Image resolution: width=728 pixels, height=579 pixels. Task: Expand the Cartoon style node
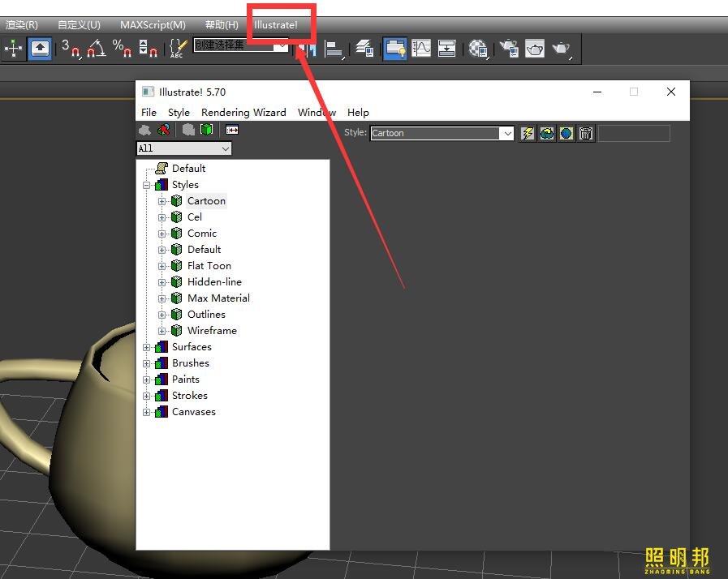tap(162, 201)
